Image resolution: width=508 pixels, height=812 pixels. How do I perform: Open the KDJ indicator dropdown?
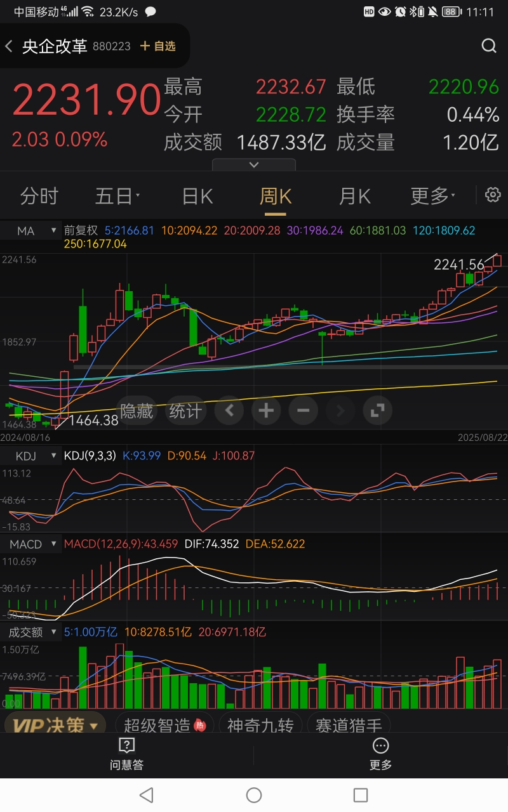(30, 455)
